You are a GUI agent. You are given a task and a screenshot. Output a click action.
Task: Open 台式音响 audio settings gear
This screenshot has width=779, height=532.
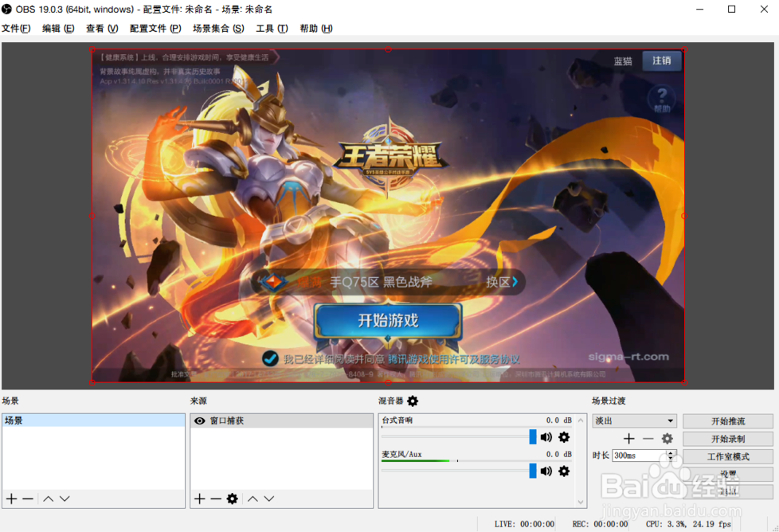click(564, 437)
